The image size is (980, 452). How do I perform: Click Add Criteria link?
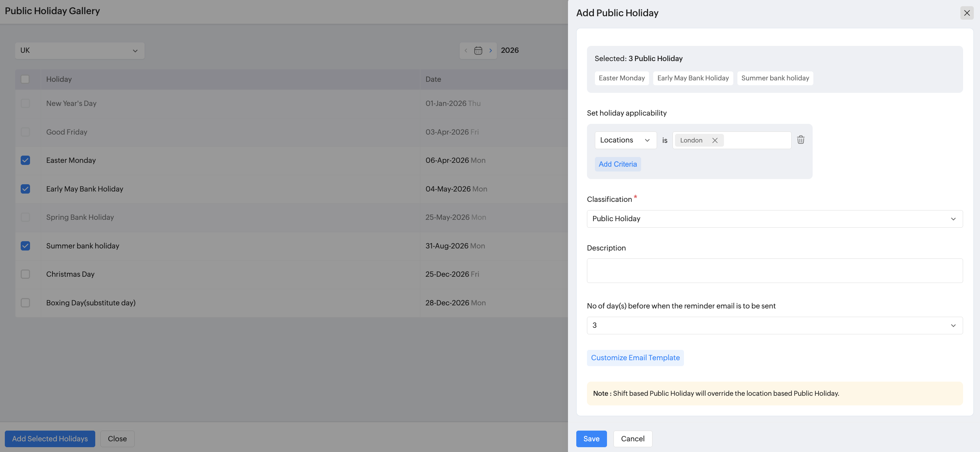click(x=617, y=164)
